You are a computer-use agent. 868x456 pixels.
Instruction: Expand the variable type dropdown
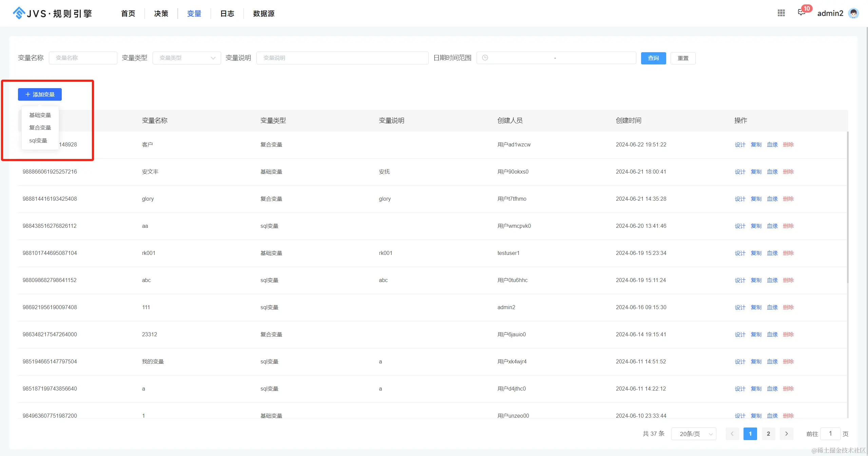[187, 58]
